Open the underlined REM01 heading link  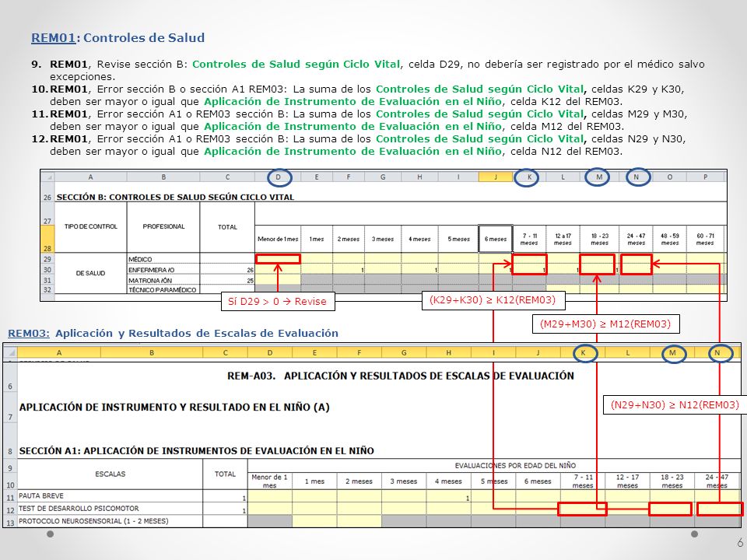point(54,38)
